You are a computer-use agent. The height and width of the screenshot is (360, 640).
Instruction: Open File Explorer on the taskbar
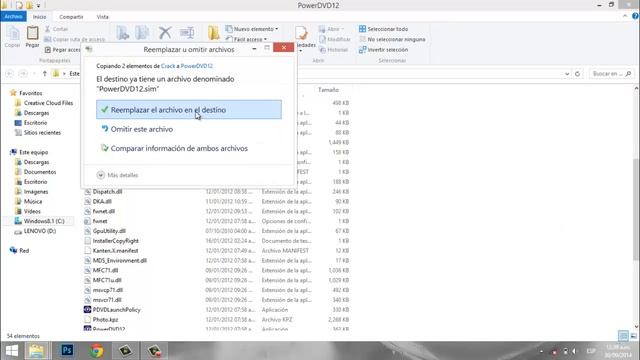tap(37, 351)
